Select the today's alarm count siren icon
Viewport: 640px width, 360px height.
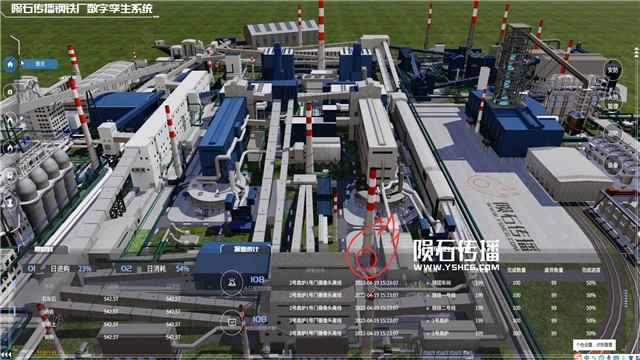pyautogui.click(x=232, y=282)
